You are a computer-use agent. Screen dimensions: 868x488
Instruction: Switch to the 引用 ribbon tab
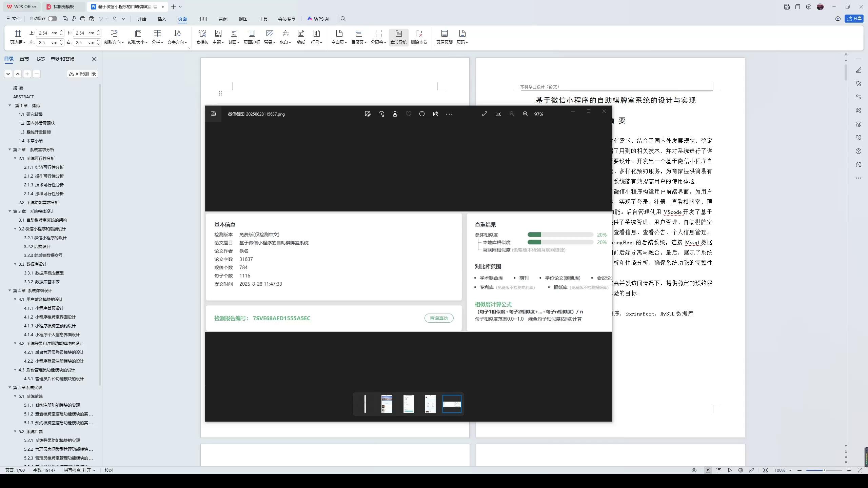(x=203, y=19)
